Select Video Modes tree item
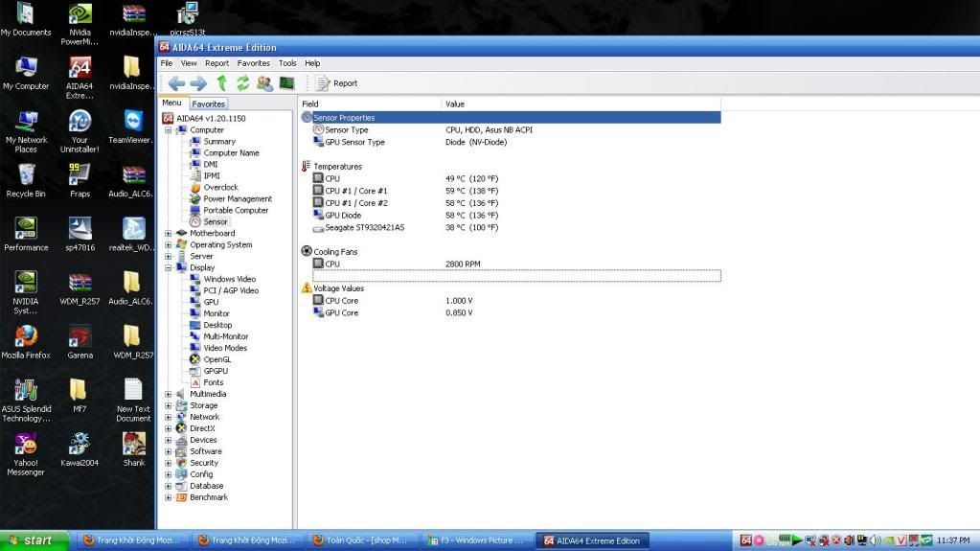The image size is (980, 551). [x=225, y=349]
